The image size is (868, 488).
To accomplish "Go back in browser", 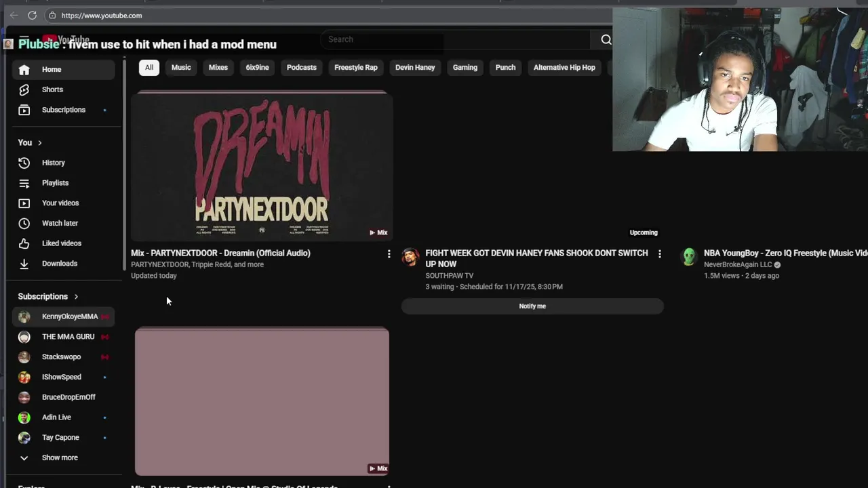I will tap(14, 15).
